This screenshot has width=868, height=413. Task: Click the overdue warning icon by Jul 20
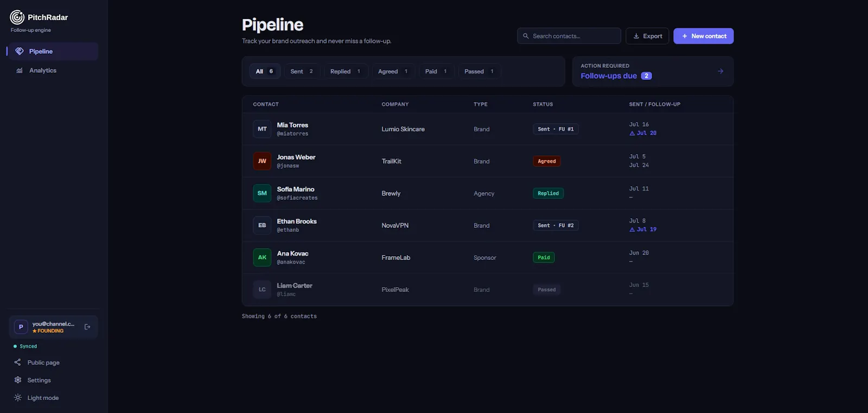[632, 133]
